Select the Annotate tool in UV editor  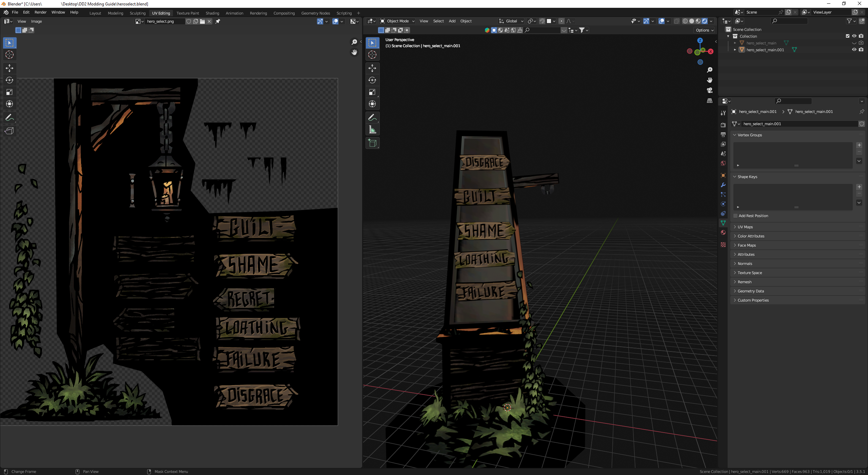coord(9,118)
